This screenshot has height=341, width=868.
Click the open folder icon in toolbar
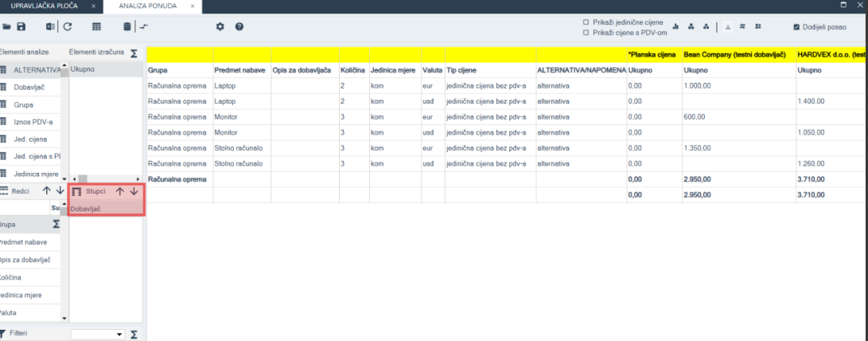6,26
